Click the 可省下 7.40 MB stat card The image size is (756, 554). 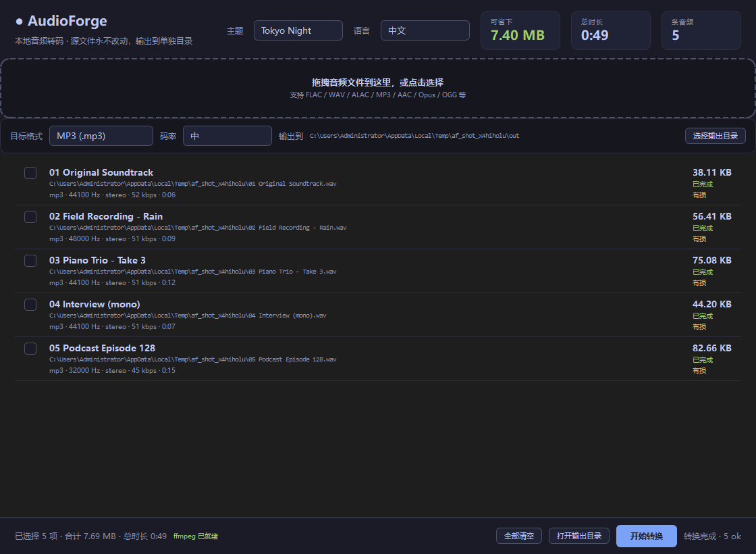click(520, 30)
